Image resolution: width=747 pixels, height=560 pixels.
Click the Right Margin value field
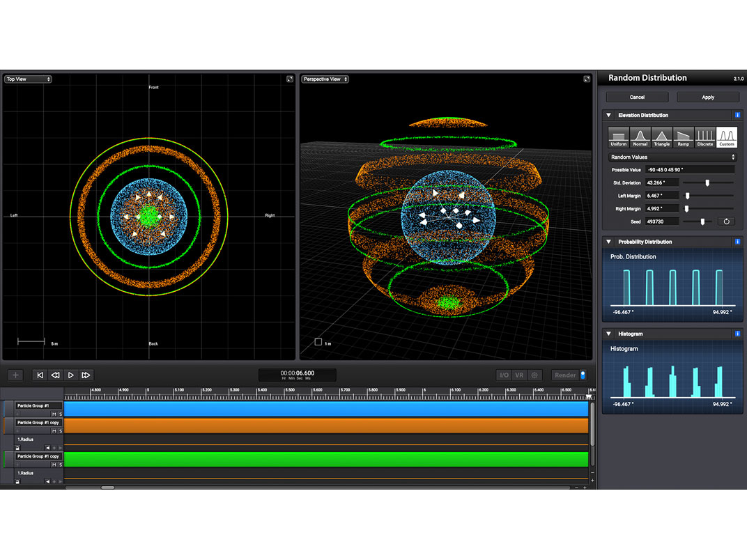[662, 208]
